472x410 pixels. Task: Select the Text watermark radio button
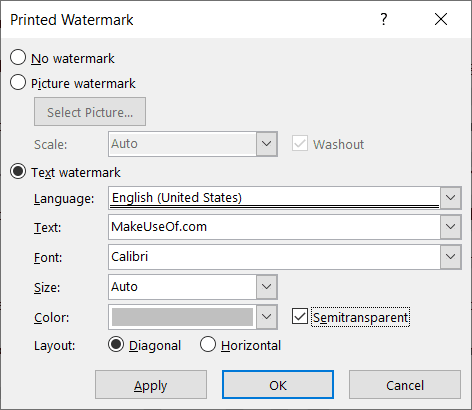[18, 172]
